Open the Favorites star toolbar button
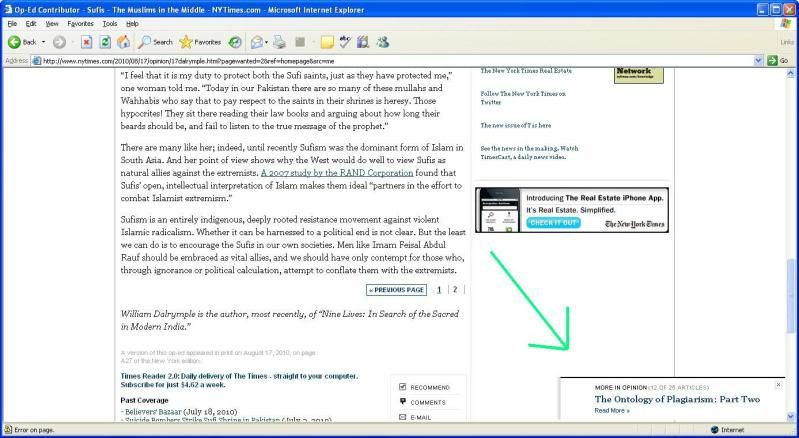The height and width of the screenshot is (438, 799). (200, 42)
